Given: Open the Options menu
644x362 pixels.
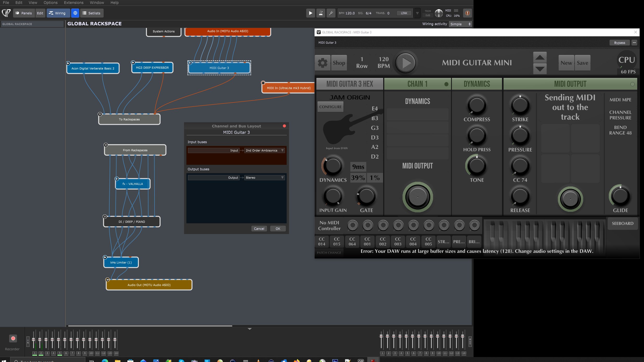Looking at the screenshot, I should click(50, 3).
